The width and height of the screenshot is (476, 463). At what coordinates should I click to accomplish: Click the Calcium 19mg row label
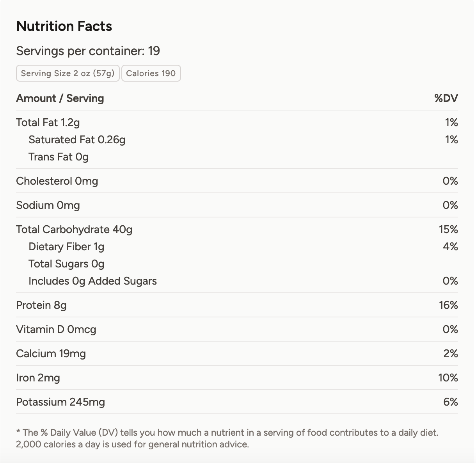tap(51, 354)
